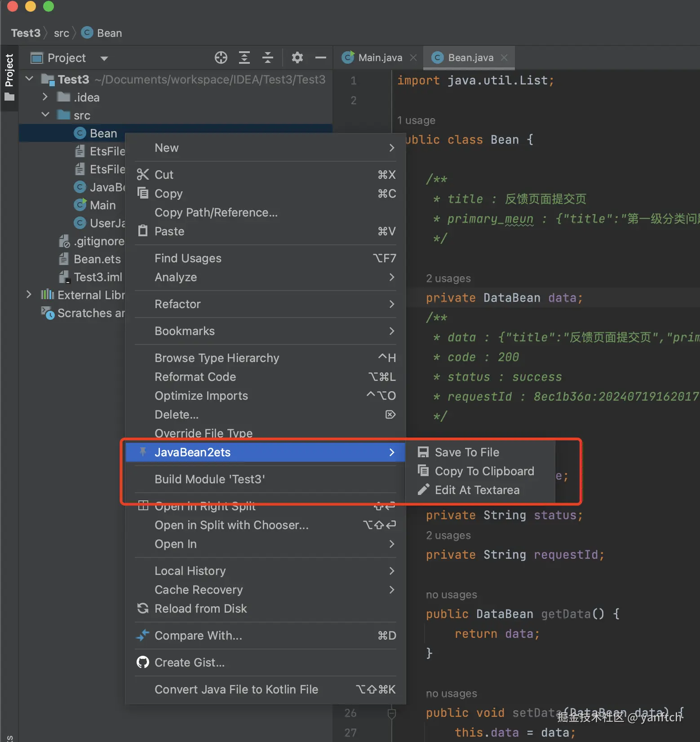Hide the Project panel with minus icon
This screenshot has width=700, height=742.
point(320,57)
